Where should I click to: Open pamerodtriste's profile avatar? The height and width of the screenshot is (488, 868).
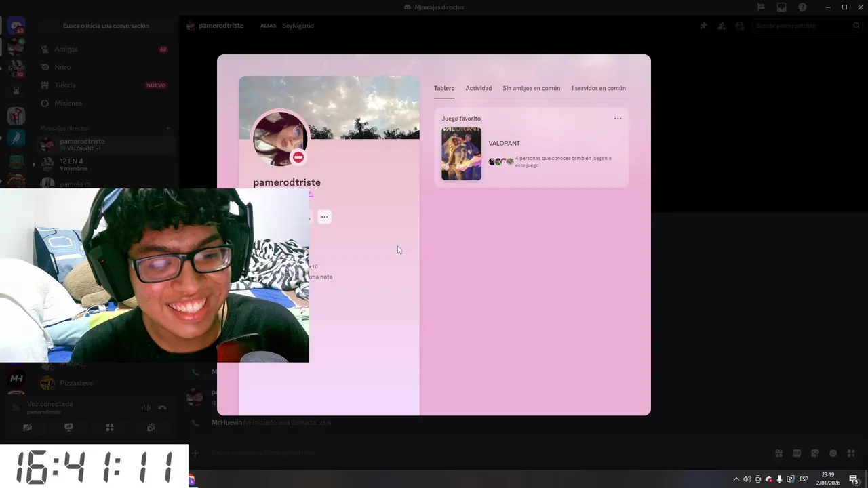coord(279,138)
